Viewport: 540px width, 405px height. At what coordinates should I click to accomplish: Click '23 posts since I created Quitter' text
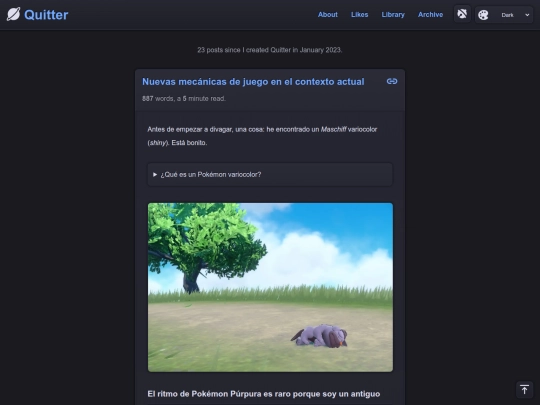pyautogui.click(x=270, y=50)
